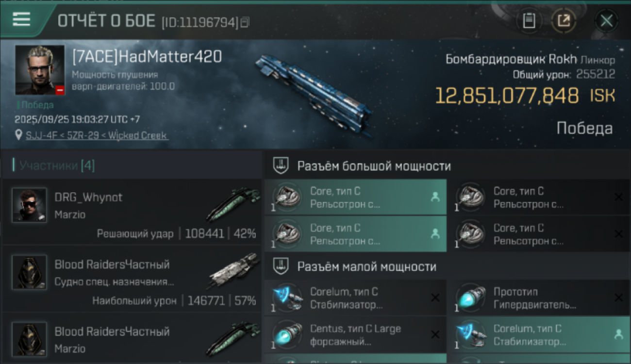Share the battle report externally

click(564, 21)
